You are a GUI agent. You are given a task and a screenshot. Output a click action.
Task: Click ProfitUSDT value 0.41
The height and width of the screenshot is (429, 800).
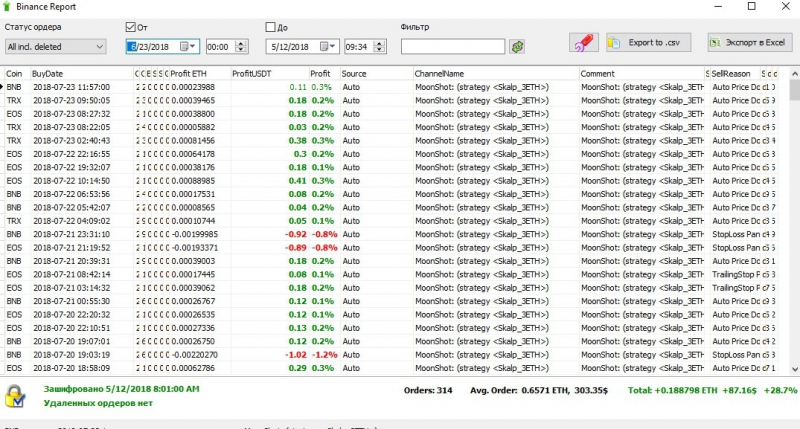(x=297, y=181)
